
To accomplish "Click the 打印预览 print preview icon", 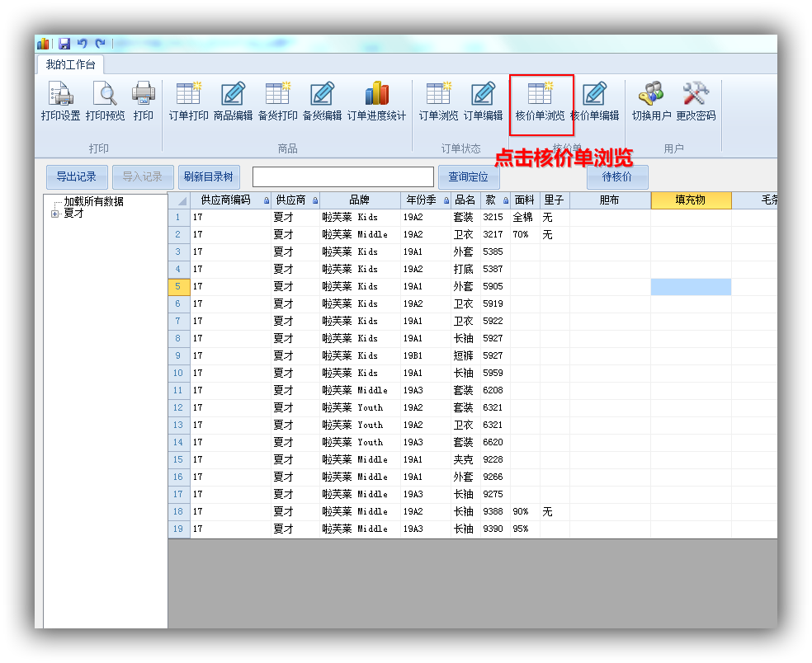I will point(105,101).
